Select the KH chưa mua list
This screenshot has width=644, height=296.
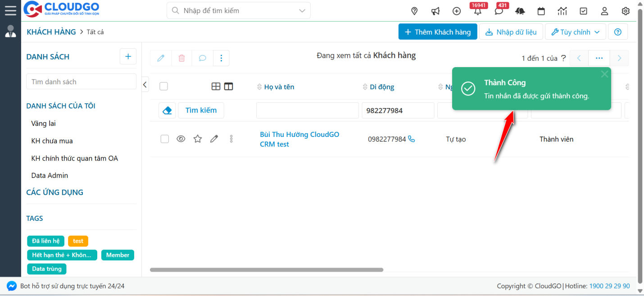click(x=52, y=141)
